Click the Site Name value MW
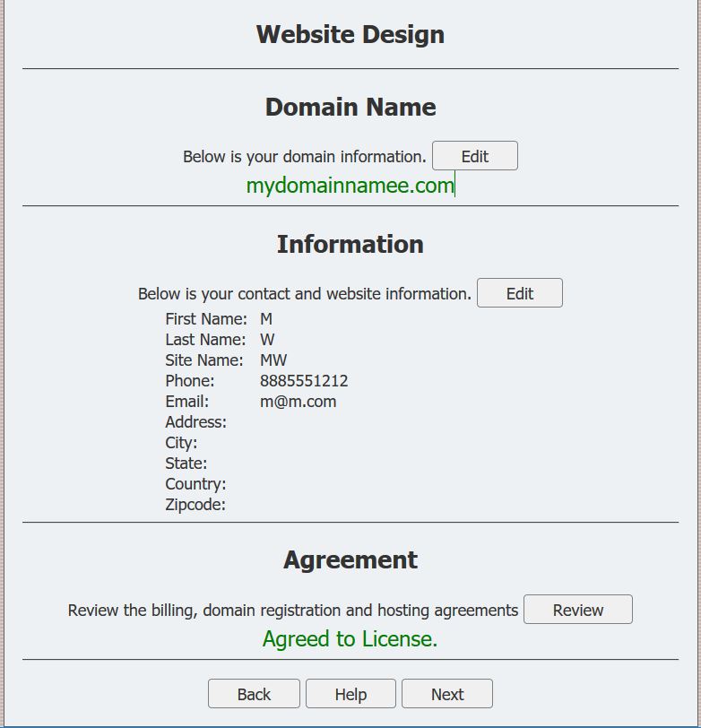This screenshot has height=728, width=701. pyautogui.click(x=273, y=360)
